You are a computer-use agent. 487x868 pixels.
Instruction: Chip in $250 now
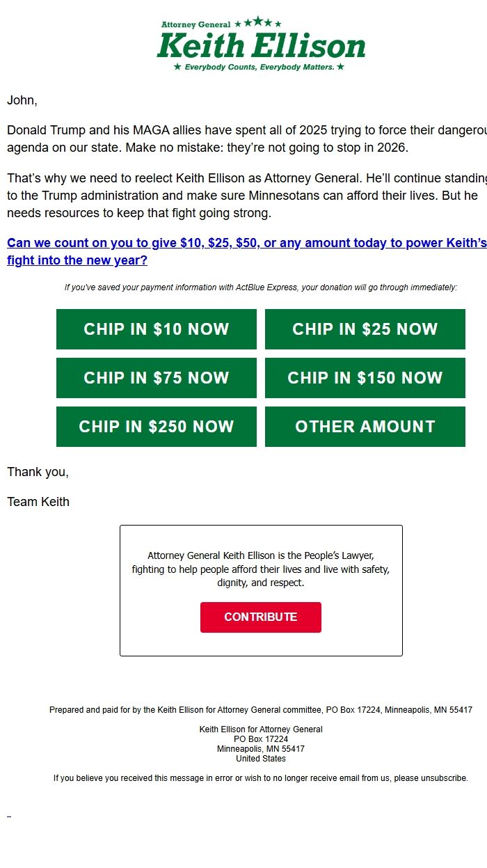pos(156,426)
